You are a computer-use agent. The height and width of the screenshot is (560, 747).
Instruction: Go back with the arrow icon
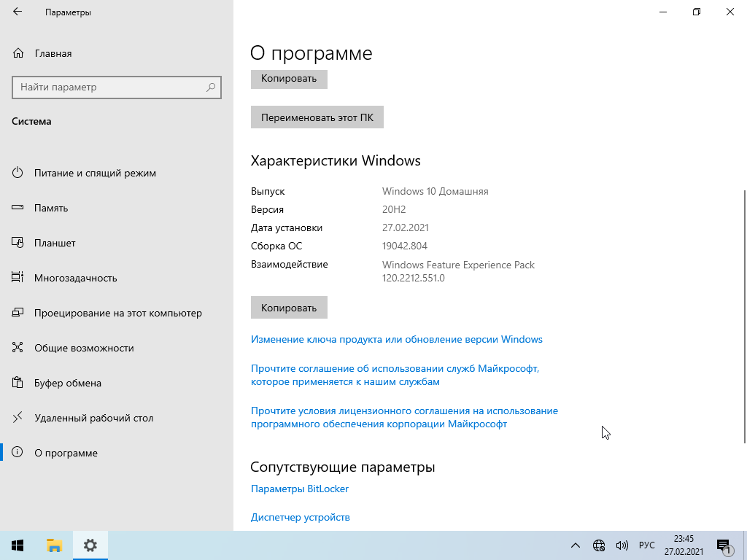[x=18, y=12]
